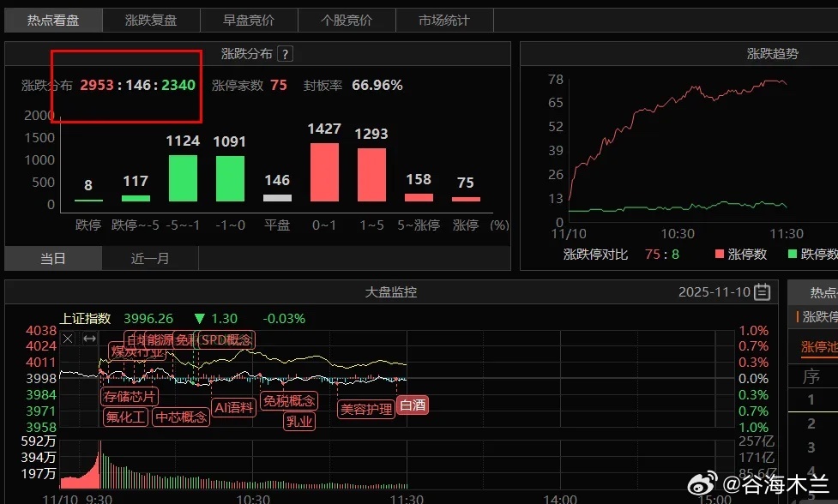The width and height of the screenshot is (838, 504).
Task: Open the calendar icon next to 2025-11-10
Action: [x=763, y=291]
